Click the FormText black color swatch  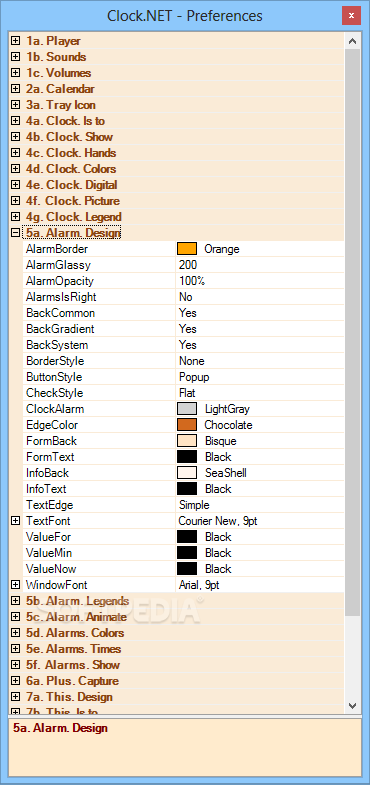pyautogui.click(x=187, y=457)
